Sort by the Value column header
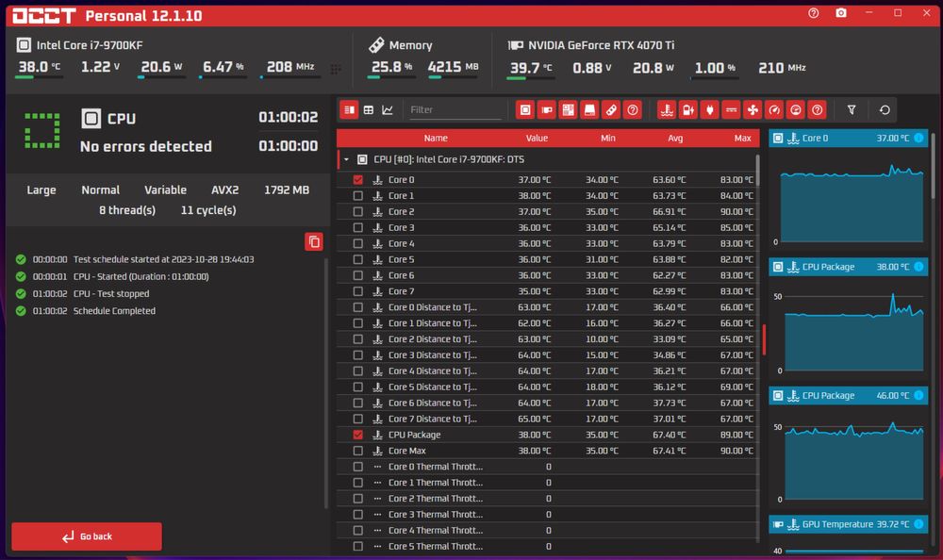 pyautogui.click(x=537, y=138)
